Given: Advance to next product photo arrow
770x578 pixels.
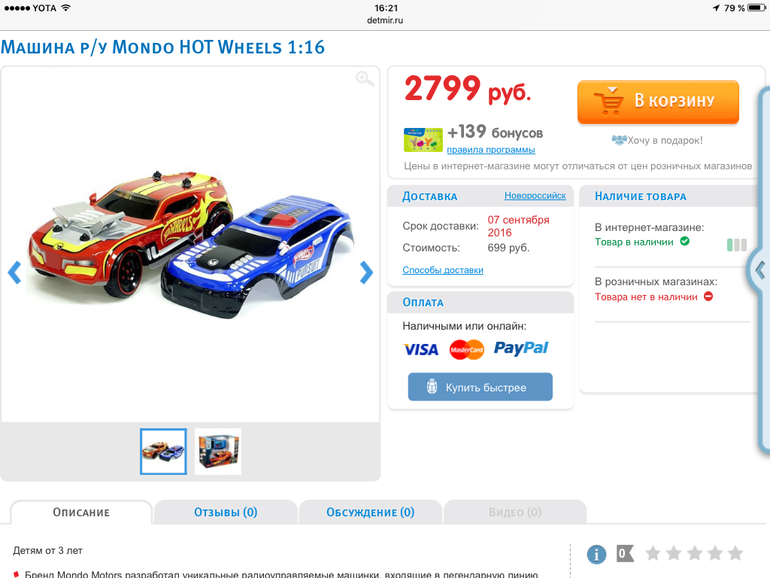Looking at the screenshot, I should point(366,273).
